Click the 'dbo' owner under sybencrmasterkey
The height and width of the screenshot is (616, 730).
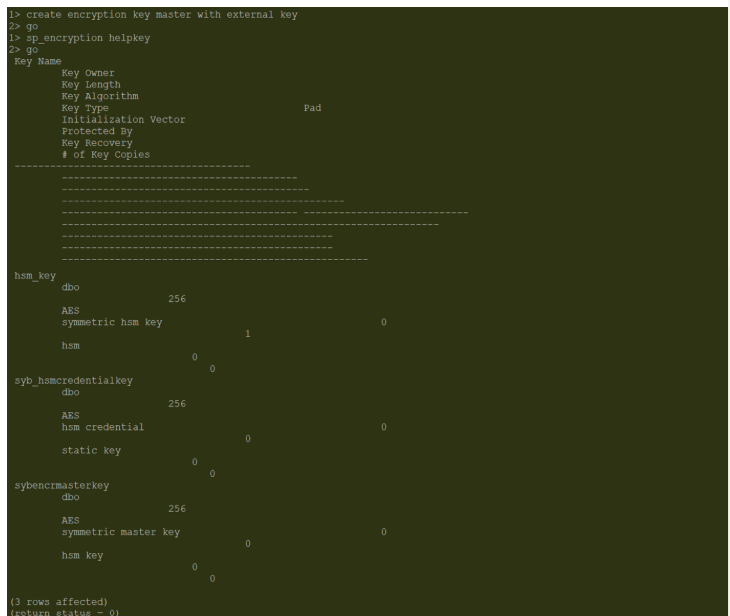(x=71, y=497)
